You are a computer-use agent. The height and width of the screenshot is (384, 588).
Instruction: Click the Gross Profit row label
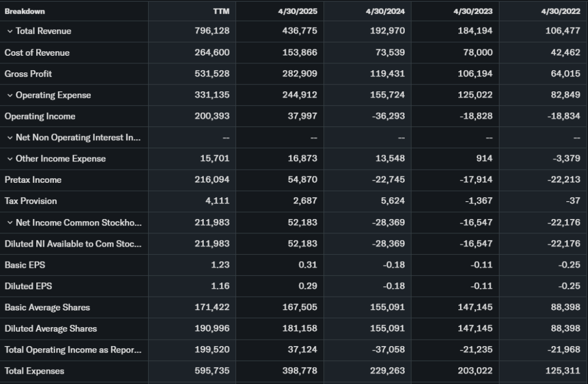(x=28, y=74)
